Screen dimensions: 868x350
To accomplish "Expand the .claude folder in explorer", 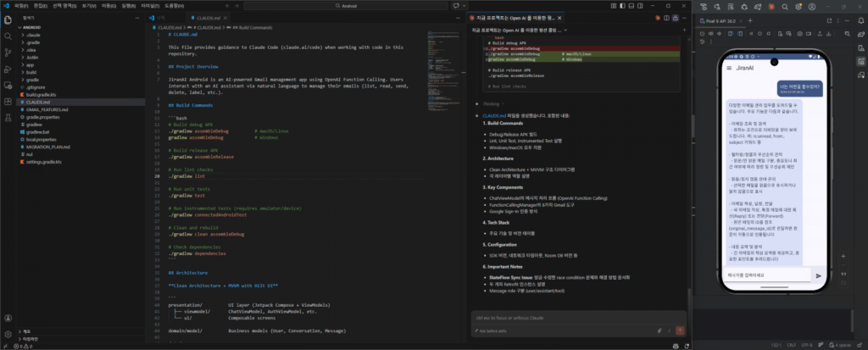I will click(x=33, y=33).
